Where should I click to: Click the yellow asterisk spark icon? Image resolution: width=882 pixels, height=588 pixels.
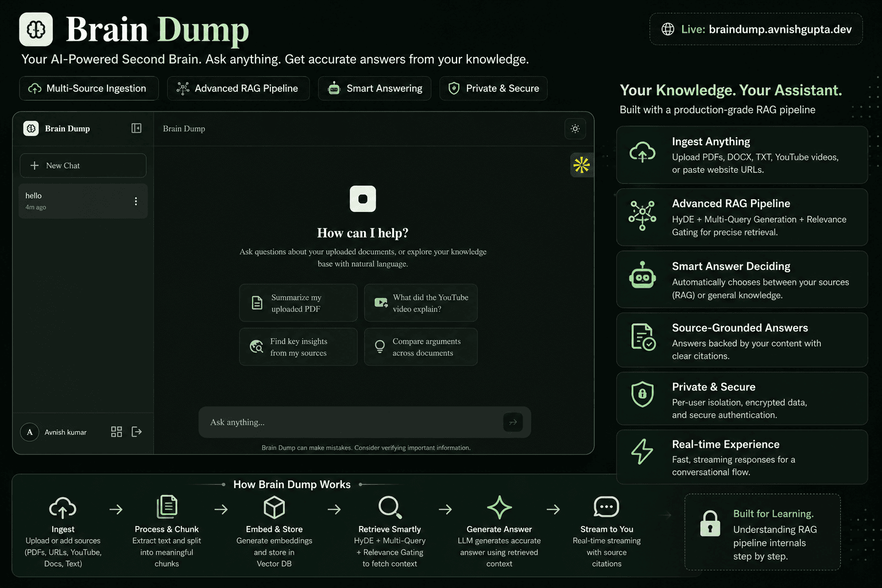pyautogui.click(x=582, y=165)
